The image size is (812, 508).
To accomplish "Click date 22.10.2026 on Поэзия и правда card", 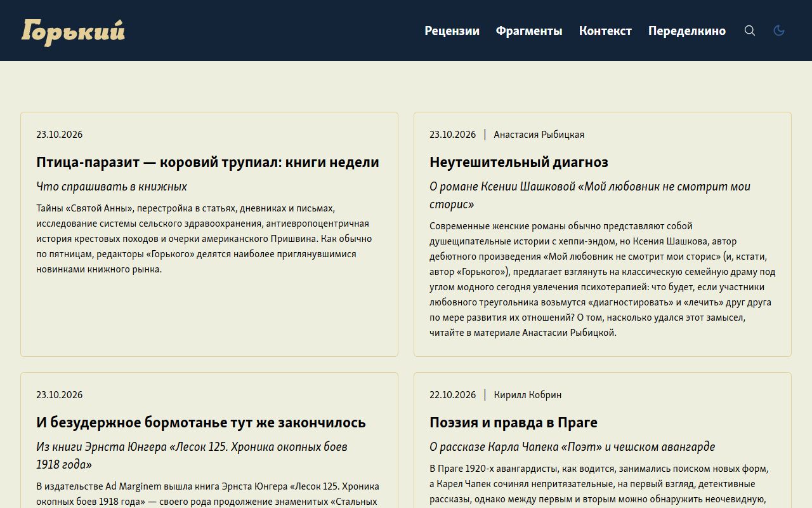I will pos(453,395).
